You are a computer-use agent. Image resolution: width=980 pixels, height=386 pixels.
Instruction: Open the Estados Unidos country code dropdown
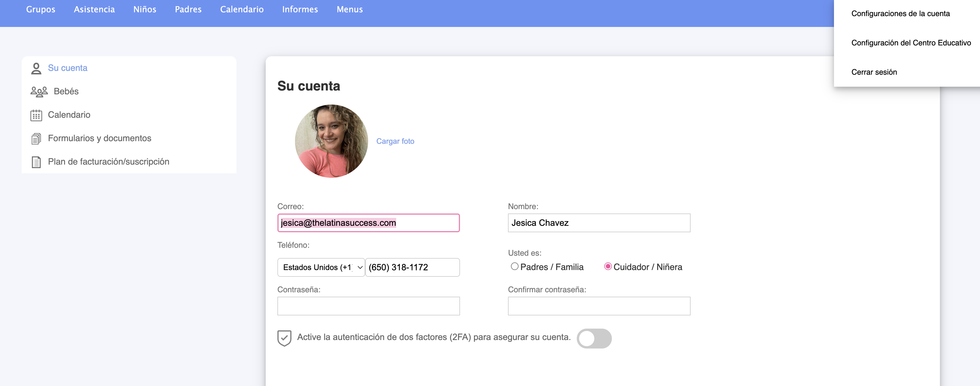[321, 267]
